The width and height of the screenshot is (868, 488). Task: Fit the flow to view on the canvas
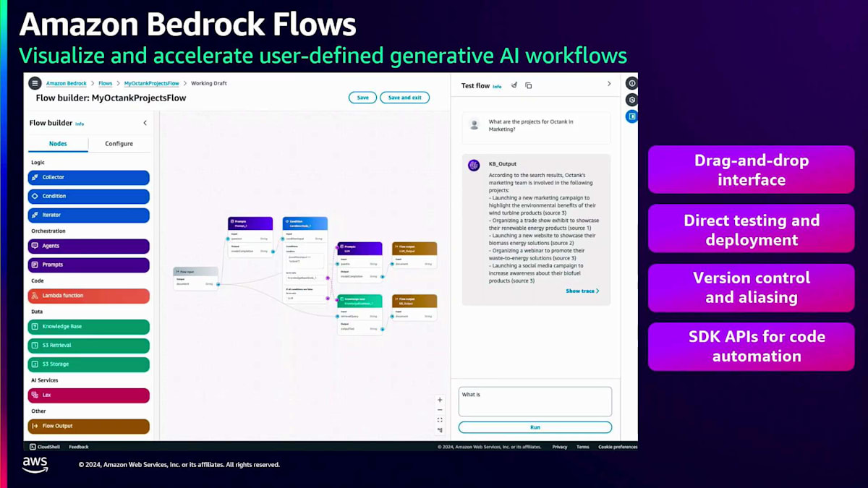[440, 420]
